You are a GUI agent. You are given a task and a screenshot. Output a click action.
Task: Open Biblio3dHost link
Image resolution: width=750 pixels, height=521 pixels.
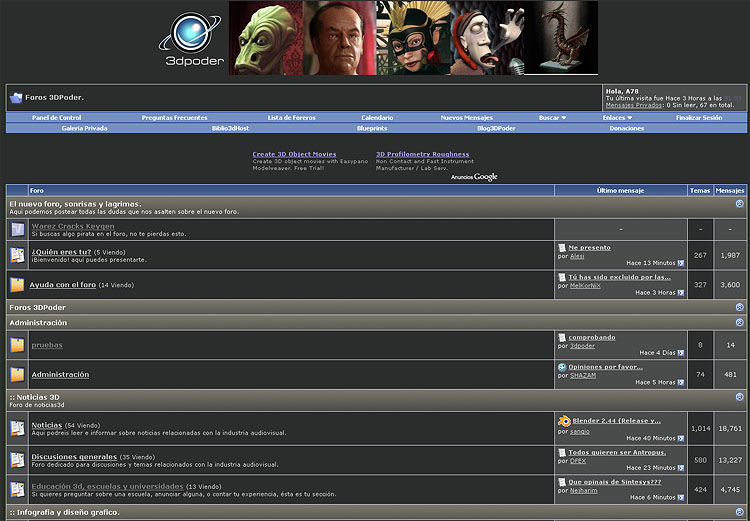(x=231, y=128)
